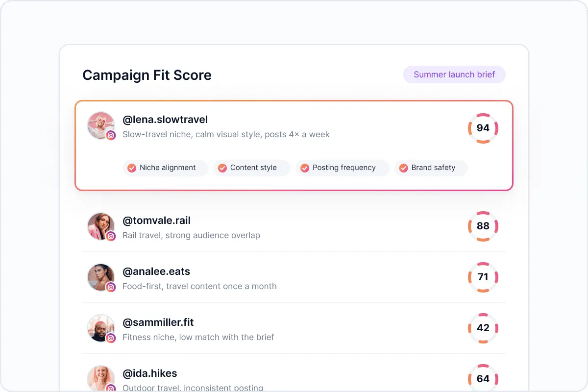Click Instagram badge on @analee.eats avatar
This screenshot has height=392, width=588.
pos(111,287)
